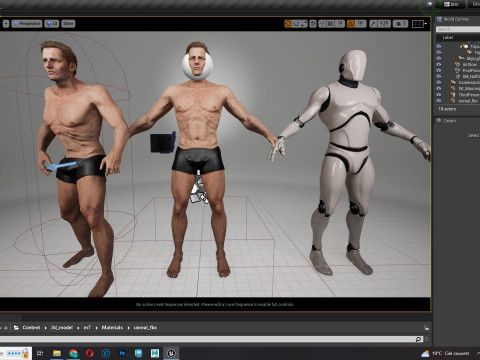Cycle the world coordinate system globe
The width and height of the screenshot is (480, 360).
[313, 24]
